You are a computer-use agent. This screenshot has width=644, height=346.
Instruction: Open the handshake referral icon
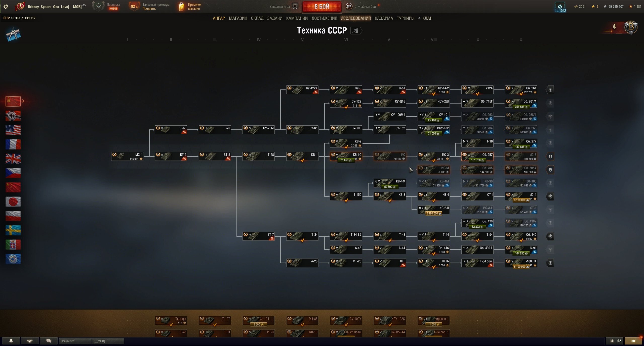pyautogui.click(x=30, y=341)
